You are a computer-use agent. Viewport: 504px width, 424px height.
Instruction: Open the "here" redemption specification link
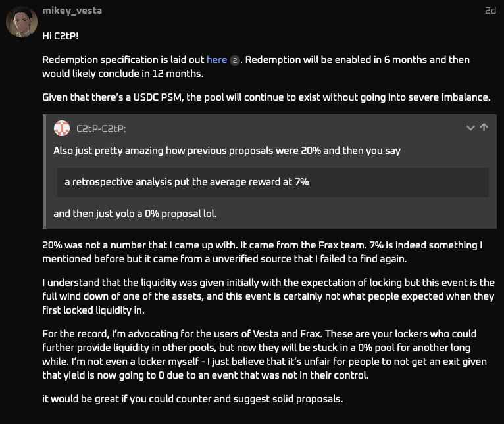[x=216, y=60]
